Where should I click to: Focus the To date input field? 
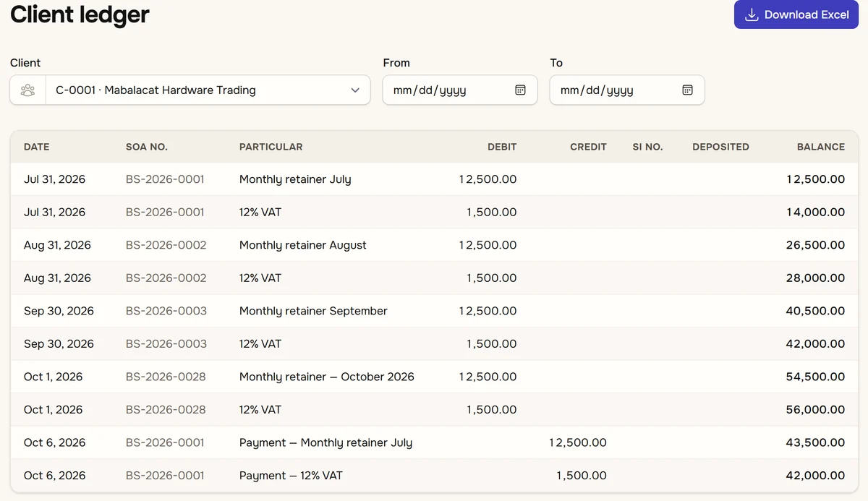click(x=627, y=90)
